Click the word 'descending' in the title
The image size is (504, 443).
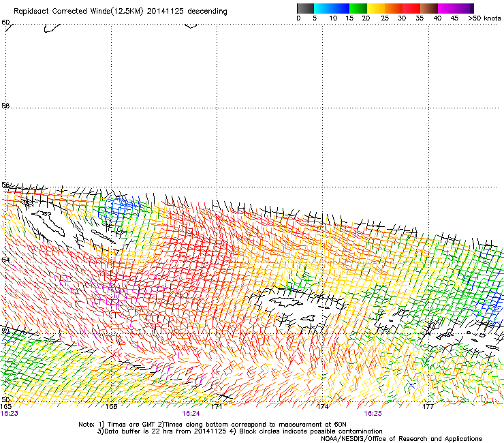pyautogui.click(x=207, y=12)
